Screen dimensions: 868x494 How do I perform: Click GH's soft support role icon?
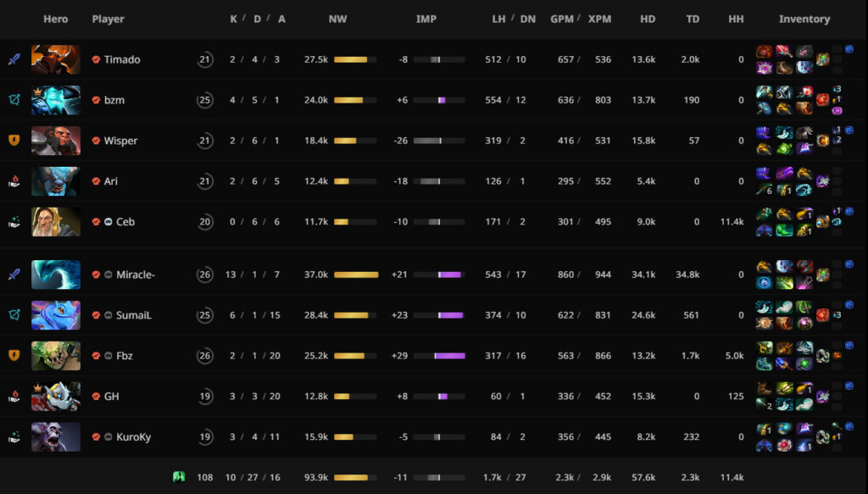click(14, 396)
